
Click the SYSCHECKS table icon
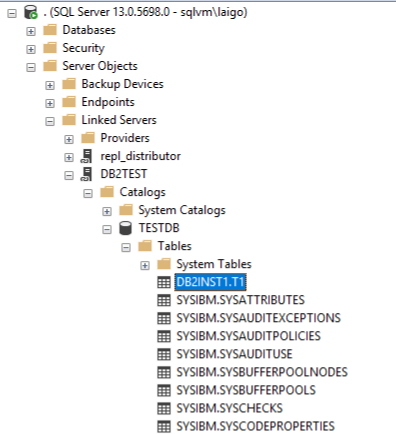point(164,408)
